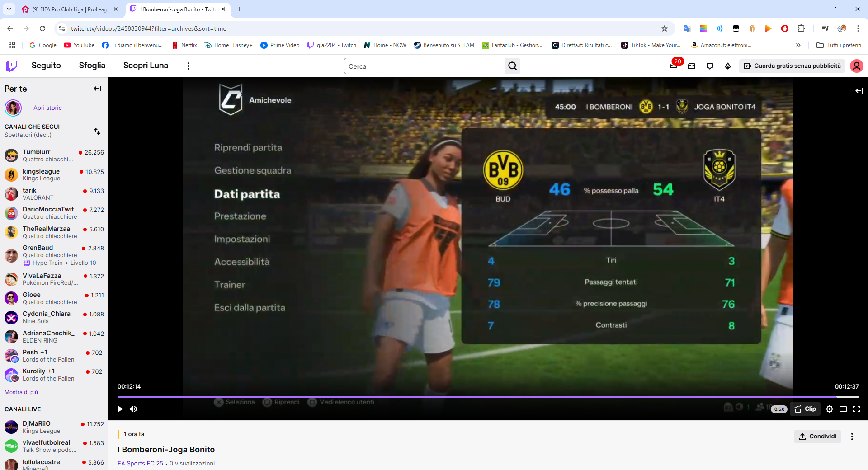Open the whispers envelope icon
The image size is (868, 470).
[692, 66]
